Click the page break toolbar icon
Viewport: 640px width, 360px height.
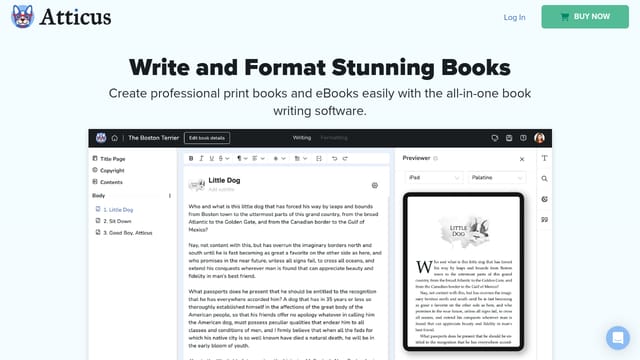[319, 158]
